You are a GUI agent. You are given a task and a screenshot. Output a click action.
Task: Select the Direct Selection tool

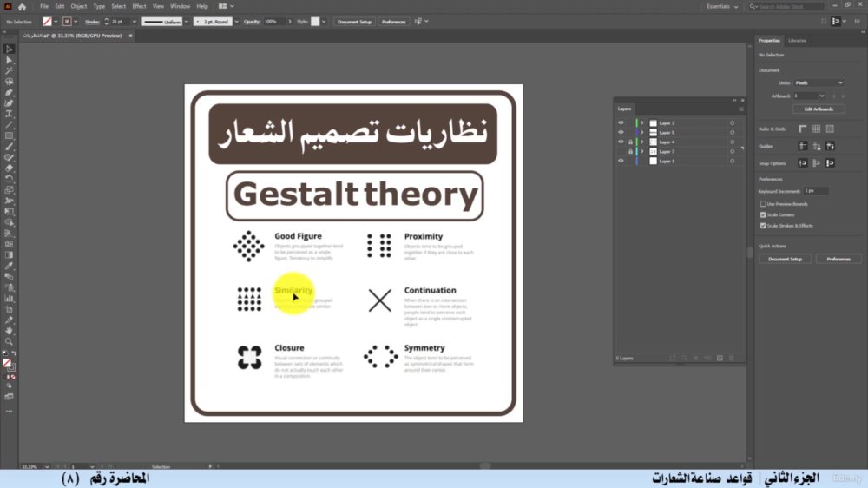[x=9, y=60]
